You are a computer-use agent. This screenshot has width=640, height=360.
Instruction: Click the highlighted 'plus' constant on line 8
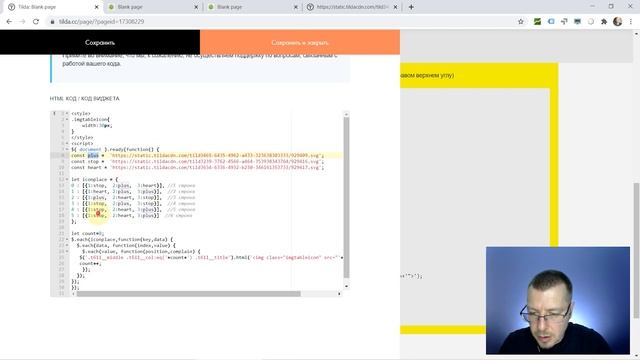93,156
